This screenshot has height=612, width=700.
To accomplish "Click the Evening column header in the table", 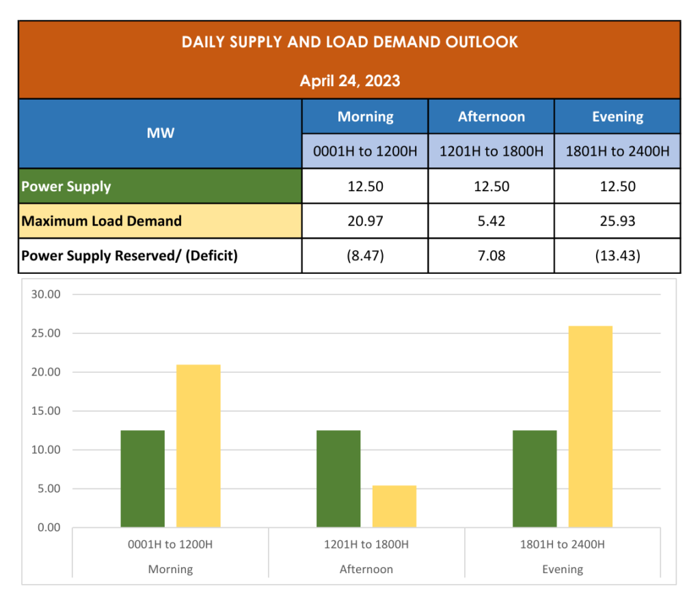I will (617, 117).
